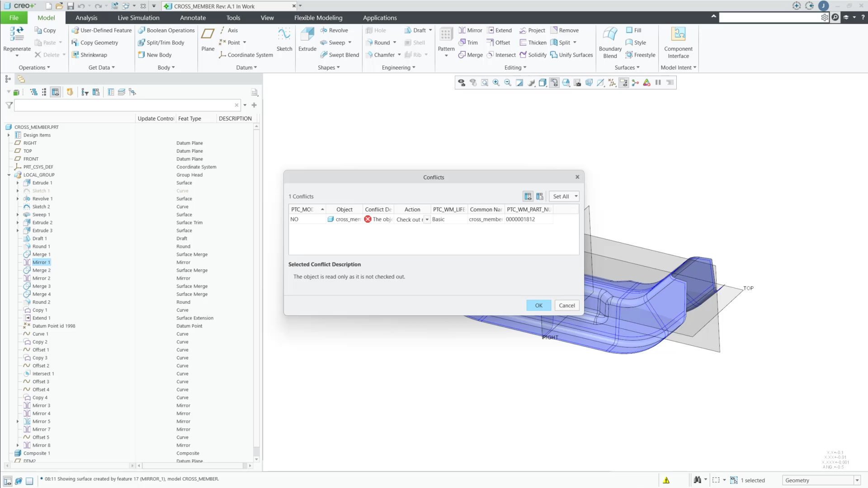Switch to the Analysis ribbon tab
Image resolution: width=868 pixels, height=488 pixels.
(86, 18)
